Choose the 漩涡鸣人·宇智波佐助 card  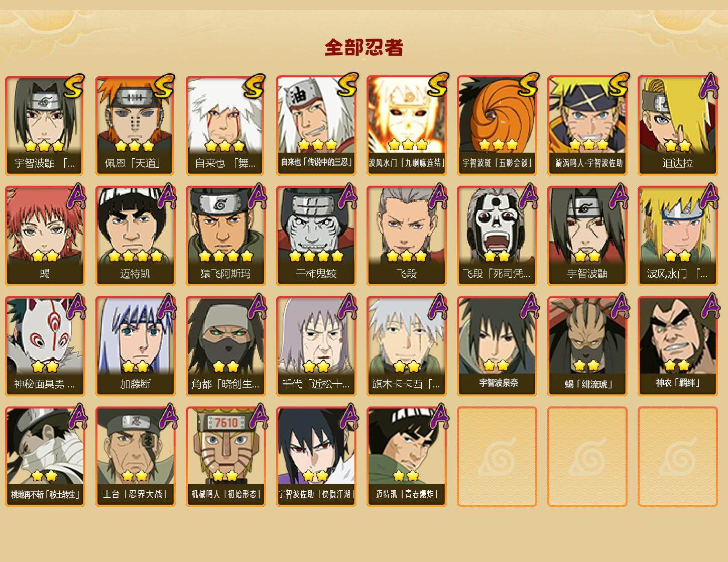[587, 125]
